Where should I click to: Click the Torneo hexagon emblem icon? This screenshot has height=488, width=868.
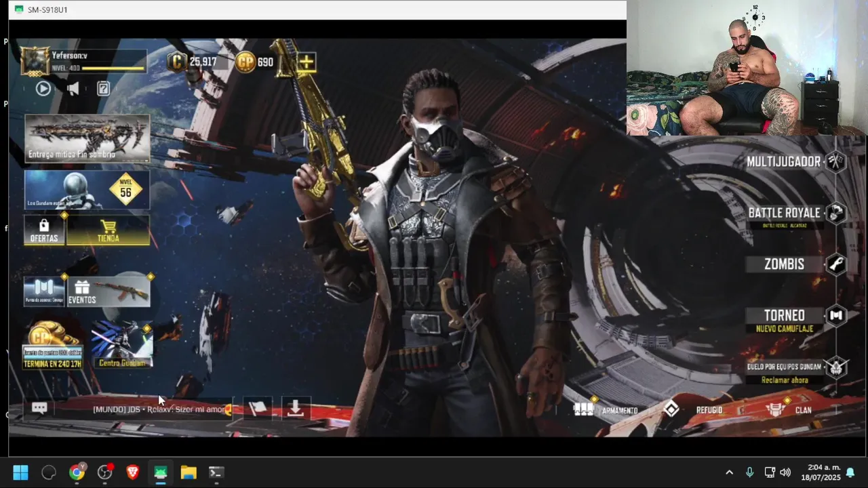tap(836, 315)
